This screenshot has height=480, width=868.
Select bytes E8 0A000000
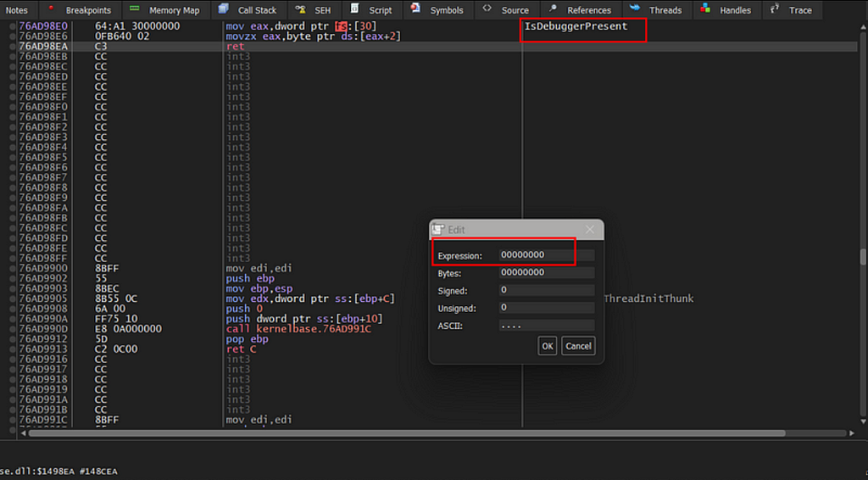point(129,329)
